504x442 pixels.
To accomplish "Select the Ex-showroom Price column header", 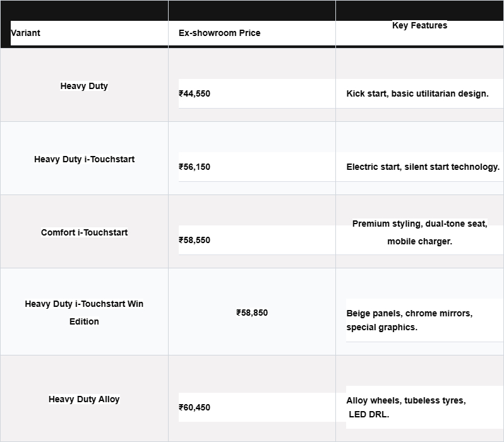I will [x=219, y=33].
